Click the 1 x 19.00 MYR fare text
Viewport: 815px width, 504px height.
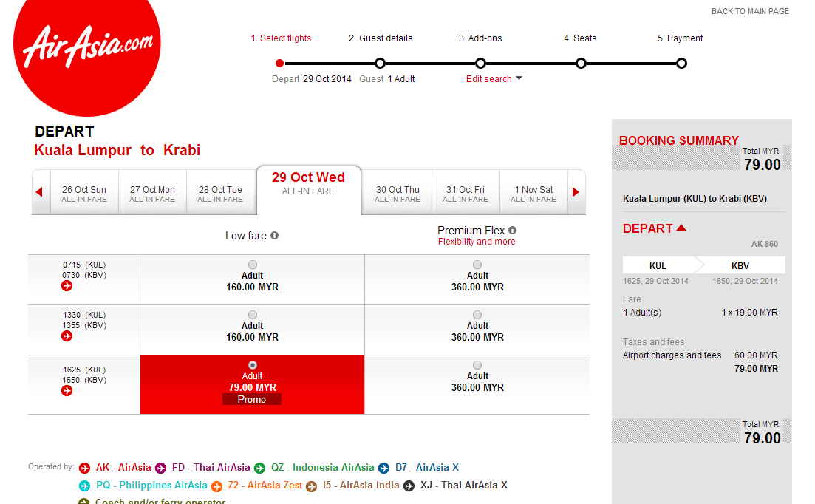point(749,313)
